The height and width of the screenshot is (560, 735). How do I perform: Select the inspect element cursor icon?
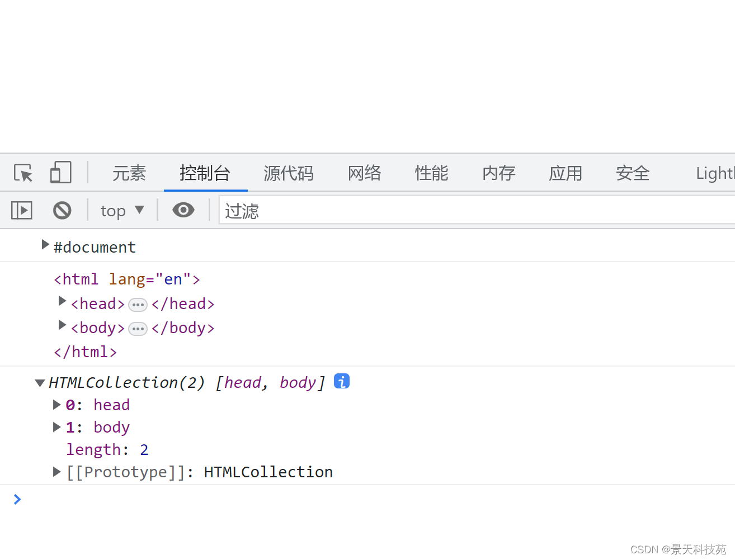click(x=22, y=172)
